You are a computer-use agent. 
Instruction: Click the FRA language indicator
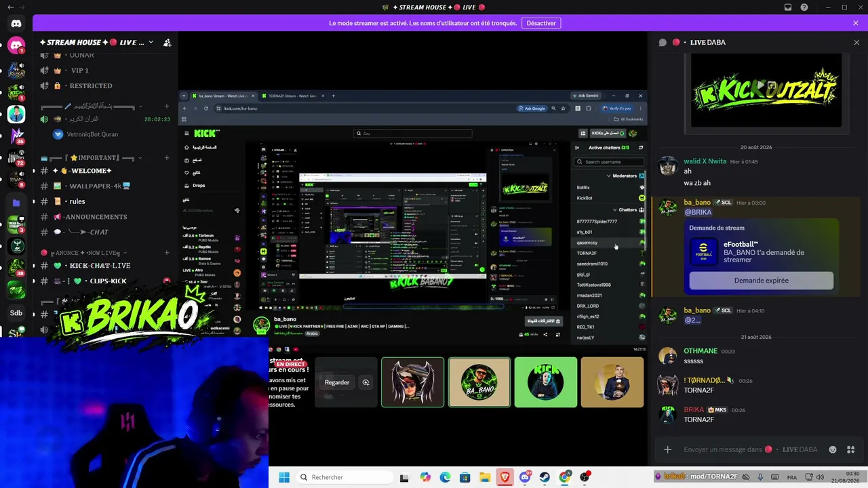791,477
